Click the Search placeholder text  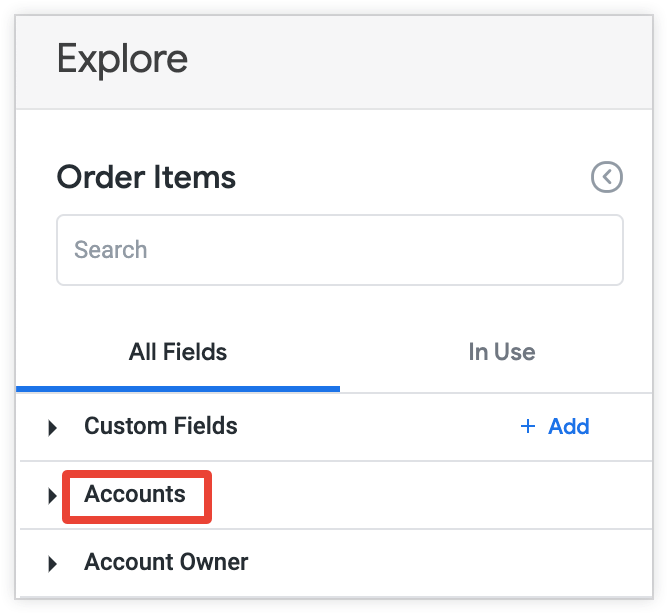coord(111,250)
